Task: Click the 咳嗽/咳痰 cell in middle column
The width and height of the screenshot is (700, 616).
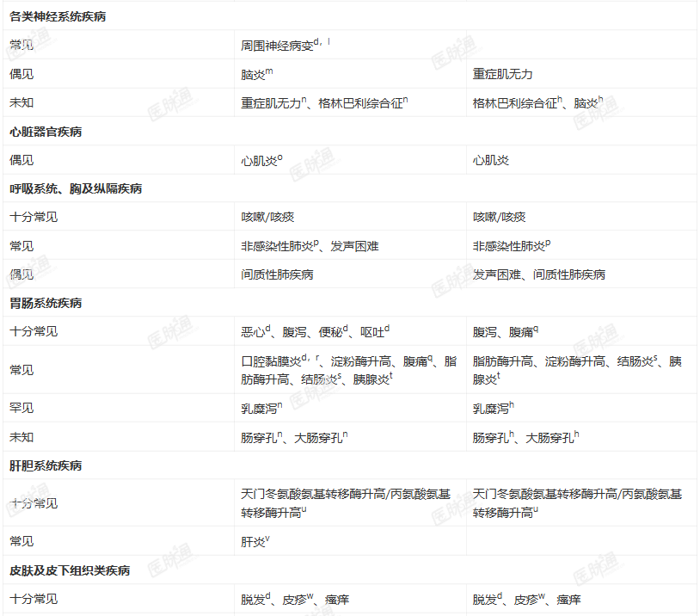Action: pyautogui.click(x=267, y=217)
